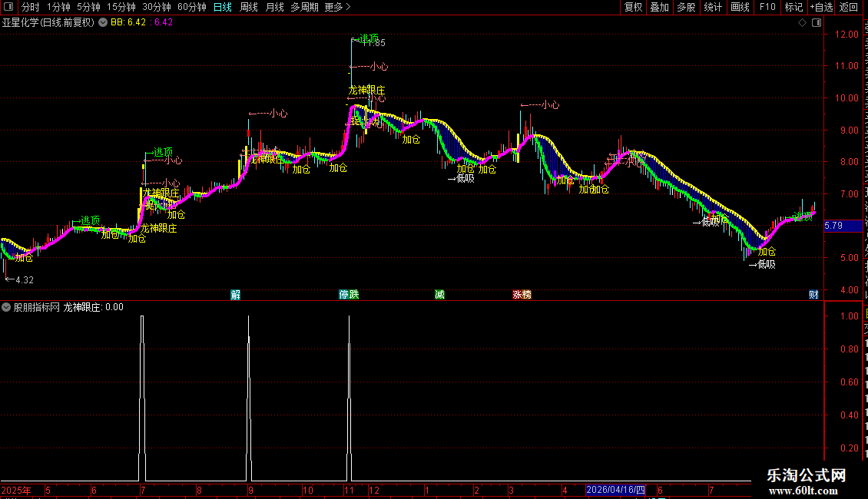Open the 画线 drawing tools
Image resolution: width=868 pixels, height=499 pixels.
(x=740, y=7)
